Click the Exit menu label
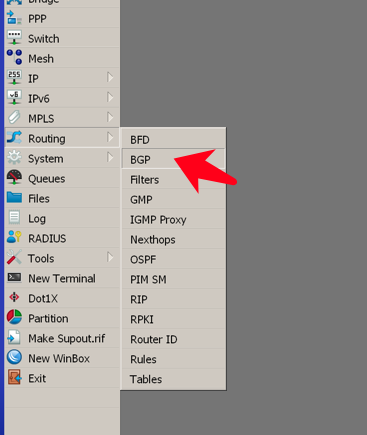Viewport: 367px width, 435px height. coord(37,379)
